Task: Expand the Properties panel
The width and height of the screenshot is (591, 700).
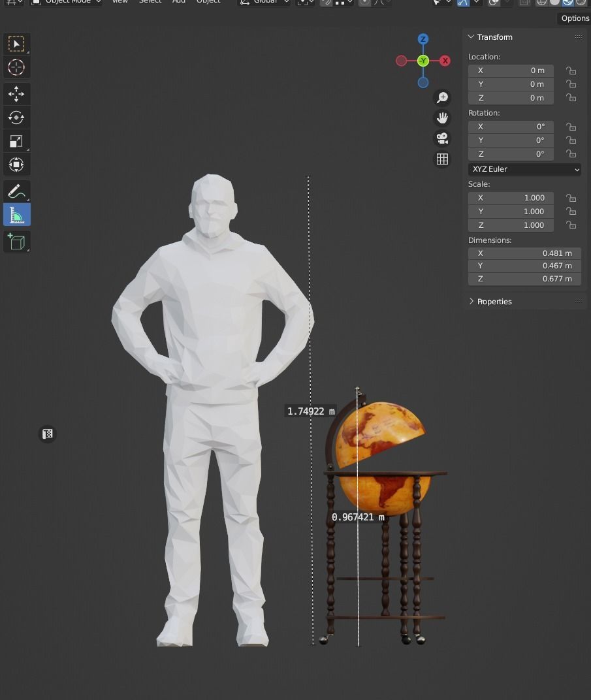Action: (x=471, y=301)
